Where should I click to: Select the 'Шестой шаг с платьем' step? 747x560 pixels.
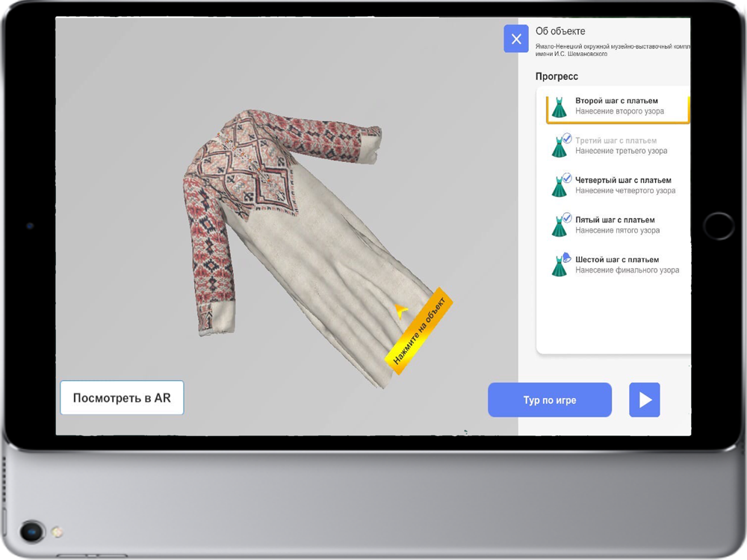click(618, 265)
